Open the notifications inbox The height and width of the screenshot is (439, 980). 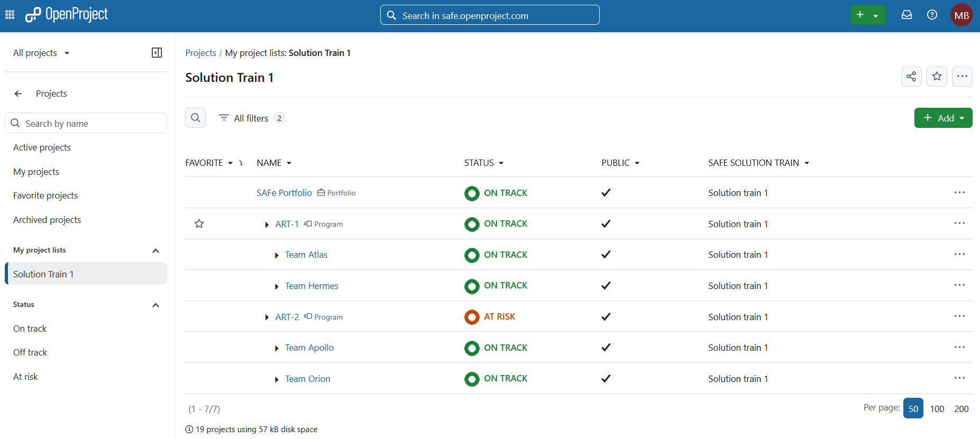907,15
